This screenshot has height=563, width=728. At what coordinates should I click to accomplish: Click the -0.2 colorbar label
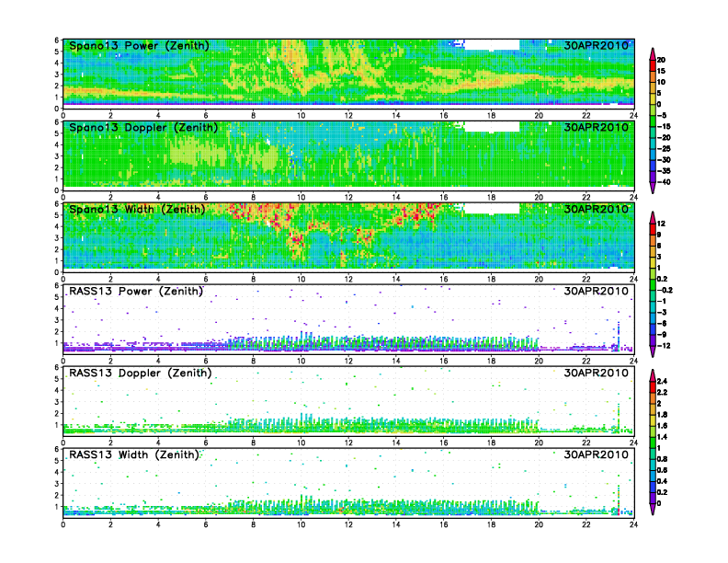[x=665, y=290]
